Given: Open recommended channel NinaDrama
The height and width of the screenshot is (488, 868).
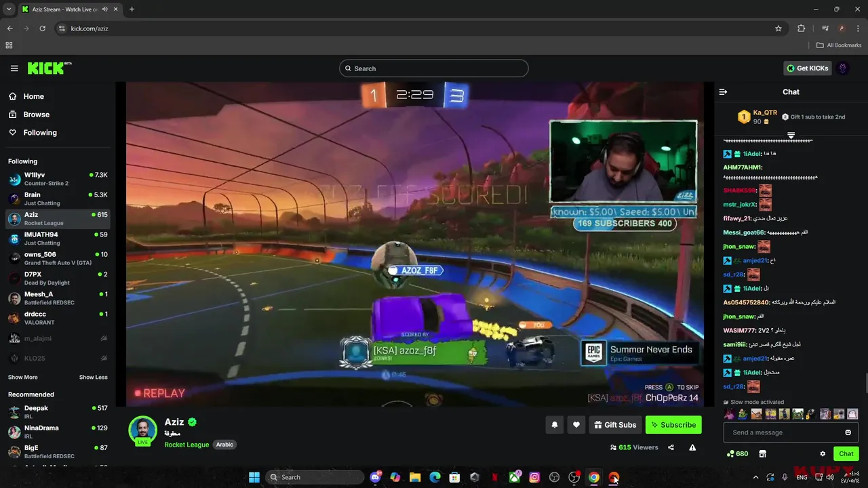Looking at the screenshot, I should coord(58,432).
